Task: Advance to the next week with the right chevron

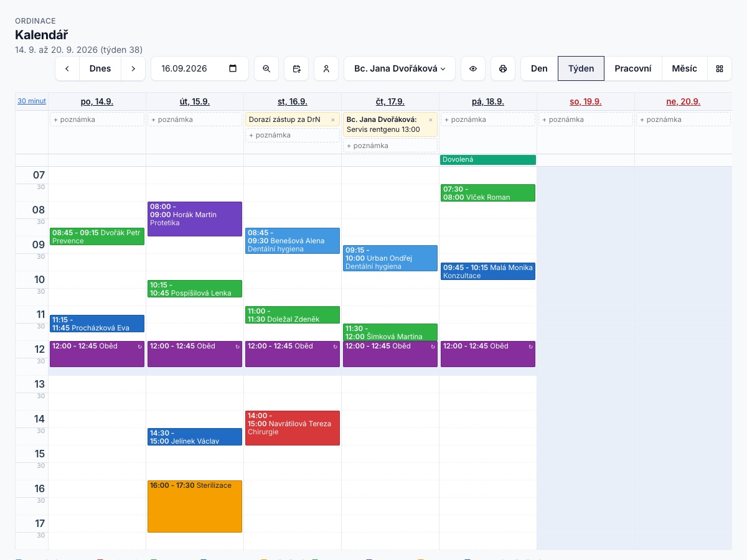Action: point(133,68)
